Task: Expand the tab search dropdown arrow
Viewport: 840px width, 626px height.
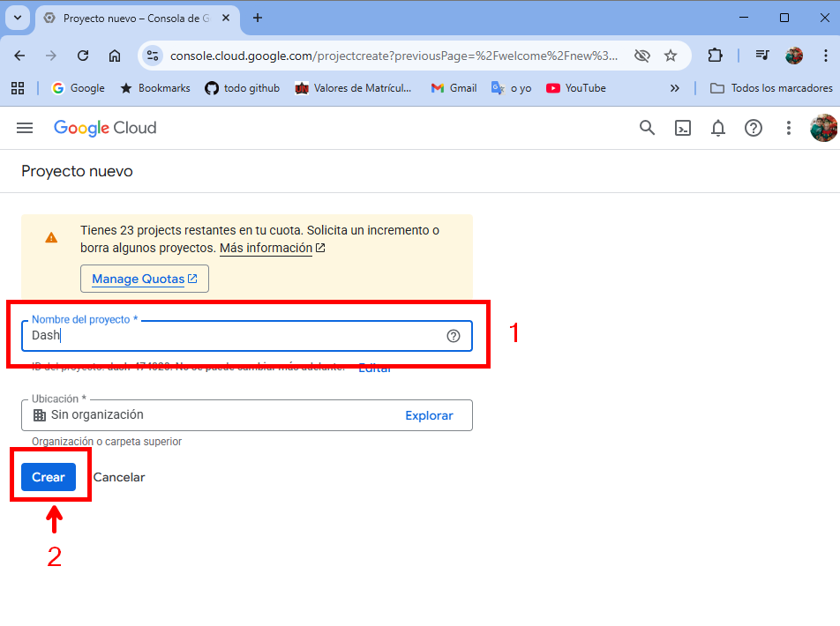Action: point(18,19)
